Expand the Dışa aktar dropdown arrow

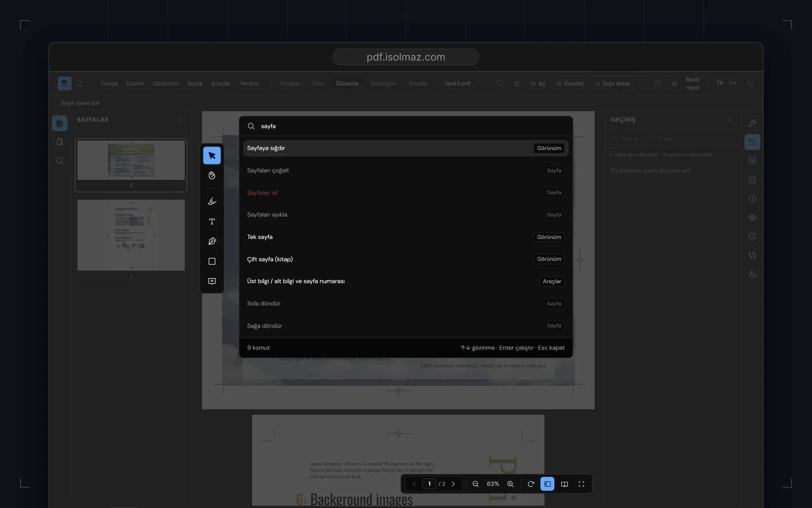640,83
